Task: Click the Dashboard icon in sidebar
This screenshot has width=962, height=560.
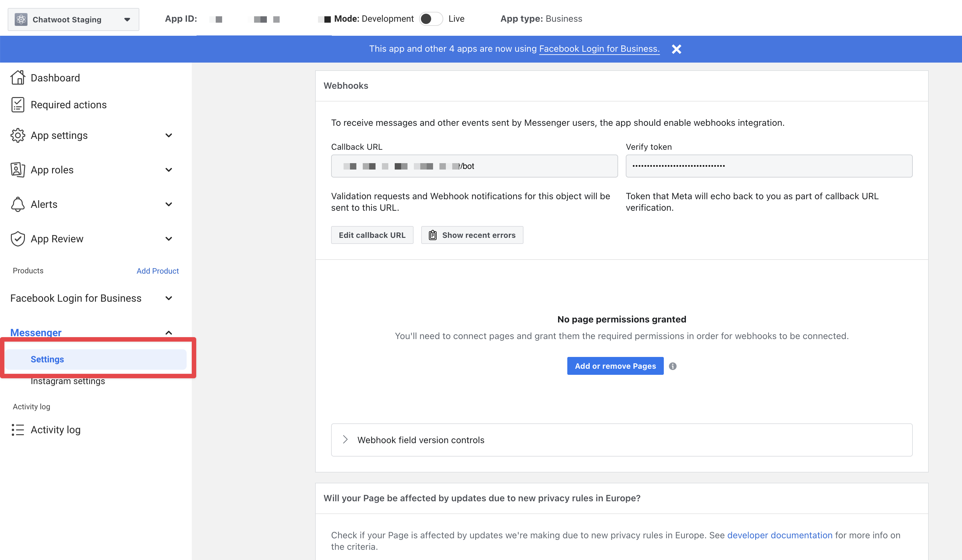Action: 17,77
